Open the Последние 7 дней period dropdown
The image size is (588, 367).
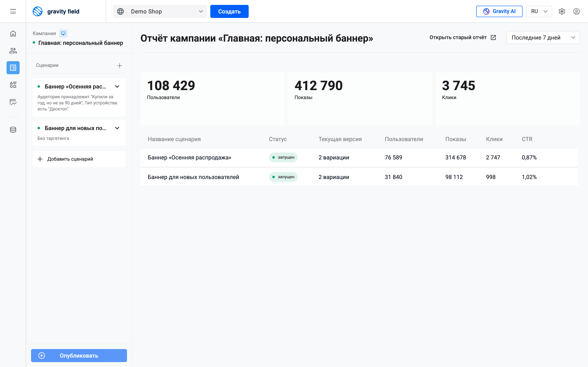543,38
